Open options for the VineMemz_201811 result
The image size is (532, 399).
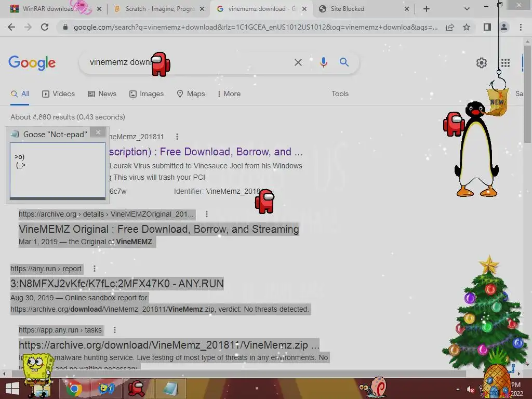pyautogui.click(x=177, y=137)
